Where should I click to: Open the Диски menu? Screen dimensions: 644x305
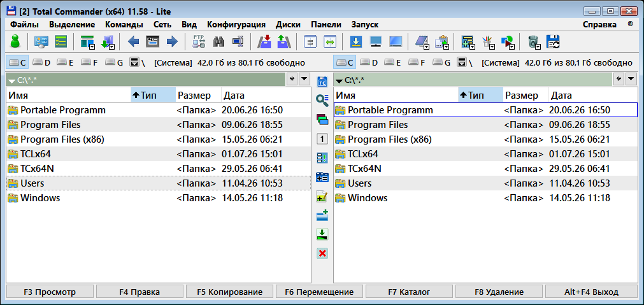click(288, 24)
